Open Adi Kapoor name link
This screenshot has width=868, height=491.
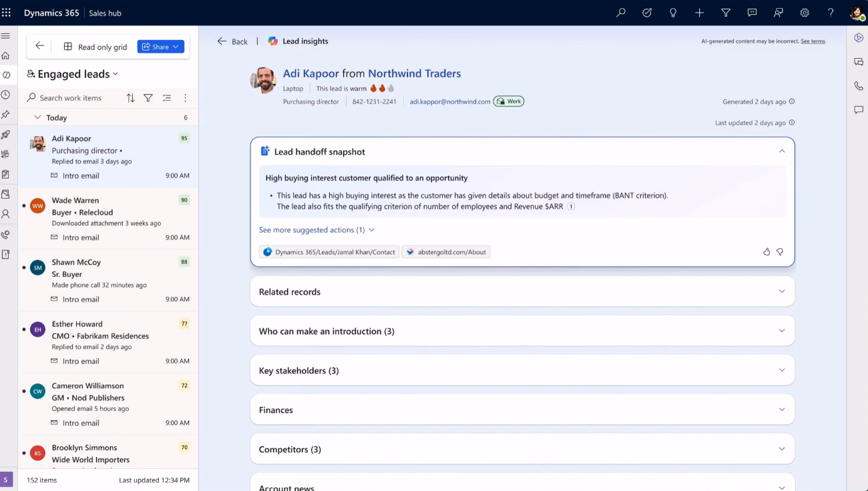pos(311,73)
